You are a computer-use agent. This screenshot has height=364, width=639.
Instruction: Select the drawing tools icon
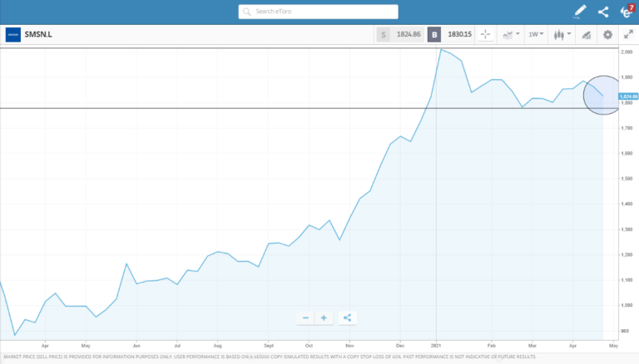point(586,35)
